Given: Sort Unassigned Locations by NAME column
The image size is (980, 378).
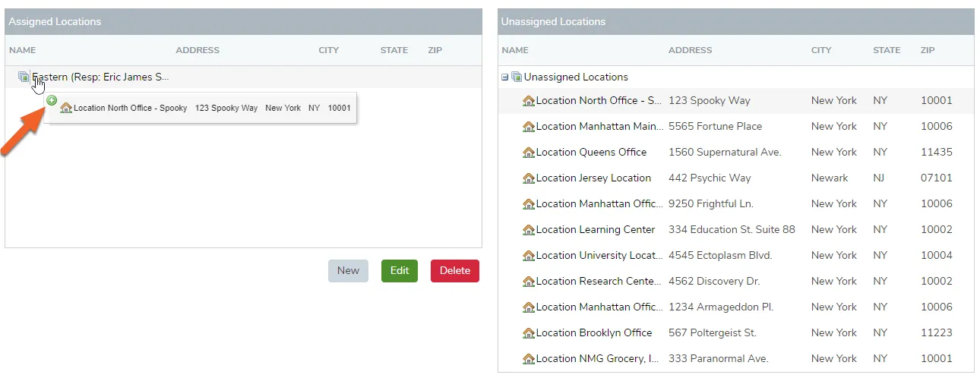Looking at the screenshot, I should (x=515, y=50).
